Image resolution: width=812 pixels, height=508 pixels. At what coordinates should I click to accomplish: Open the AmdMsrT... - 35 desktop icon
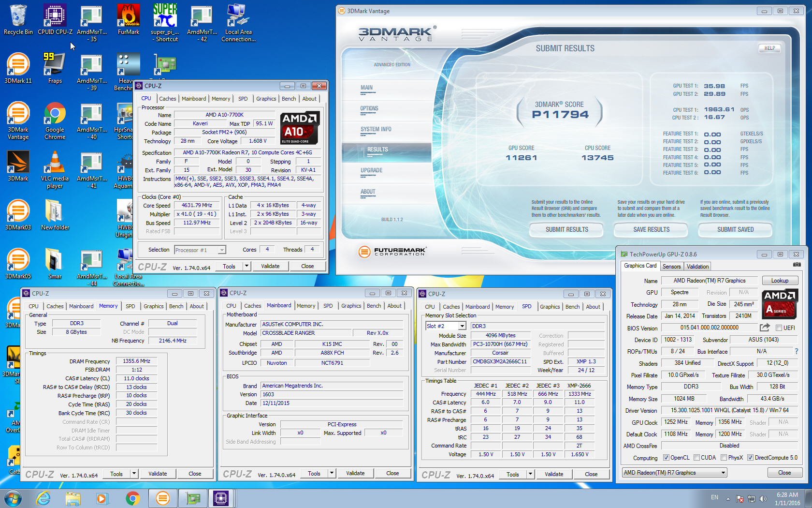click(x=92, y=23)
